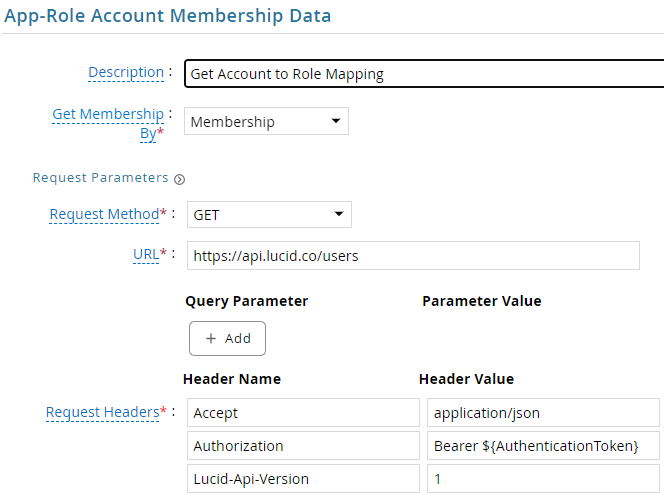Click the Add query parameter button
The image size is (664, 495).
227,338
